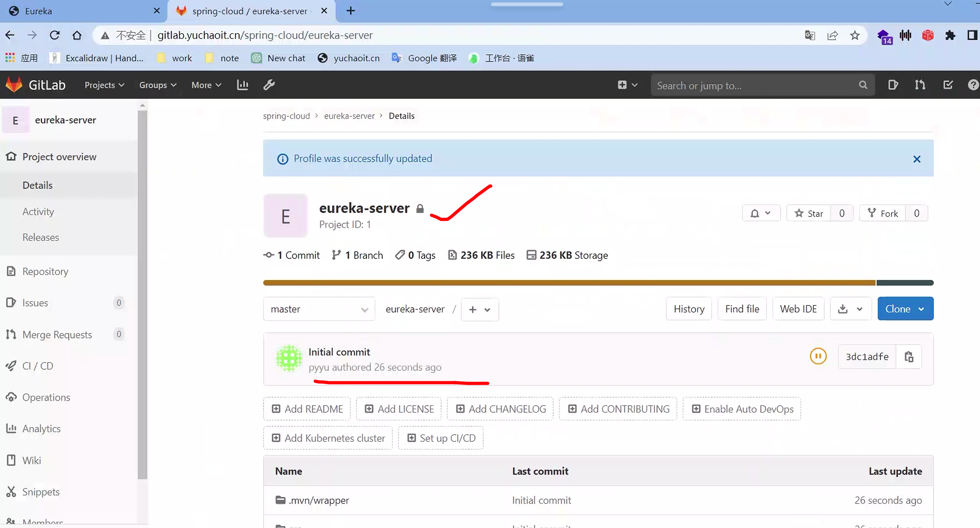Click the Add README button
Viewport: 980px width, 528px height.
pyautogui.click(x=307, y=409)
